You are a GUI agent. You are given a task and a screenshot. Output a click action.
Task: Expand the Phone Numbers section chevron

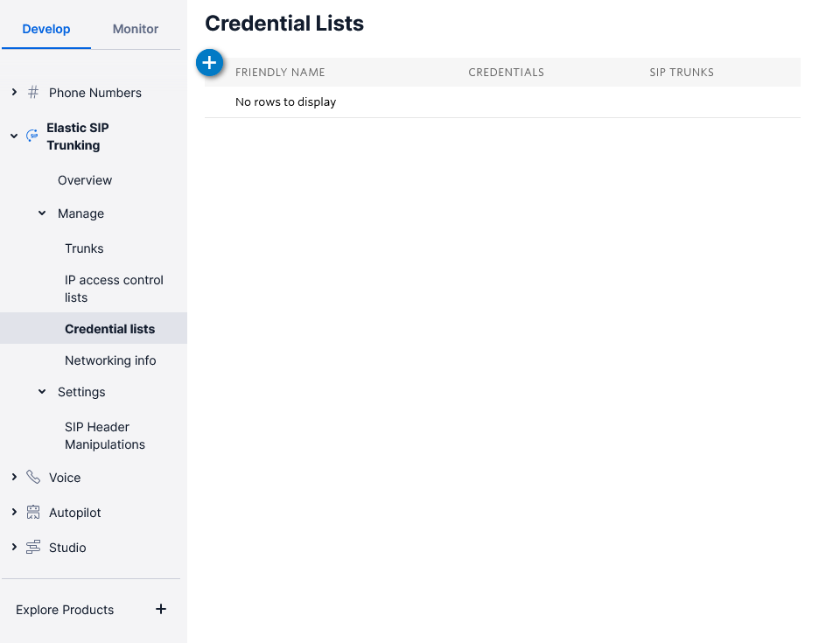15,92
